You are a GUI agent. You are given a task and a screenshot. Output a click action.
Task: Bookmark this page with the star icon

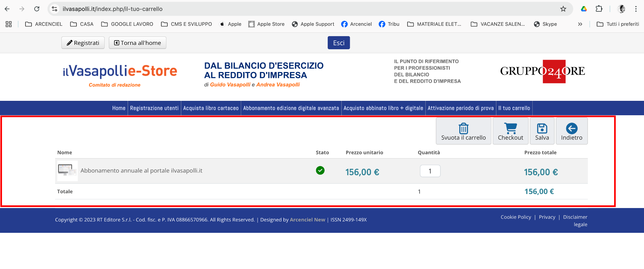click(563, 9)
